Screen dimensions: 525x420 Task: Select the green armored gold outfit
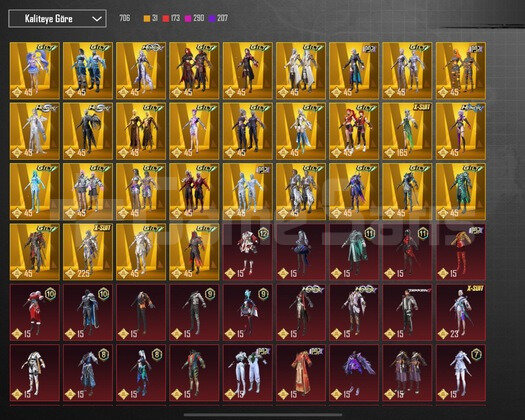[461, 192]
